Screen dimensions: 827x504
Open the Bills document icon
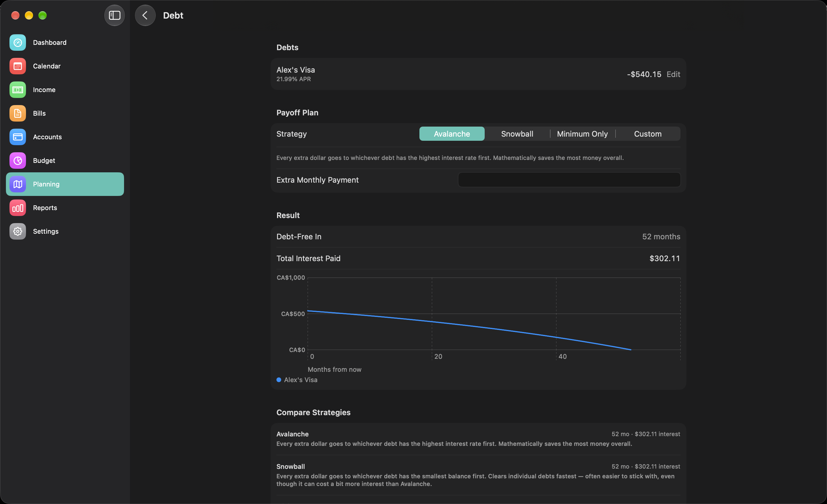tap(17, 113)
